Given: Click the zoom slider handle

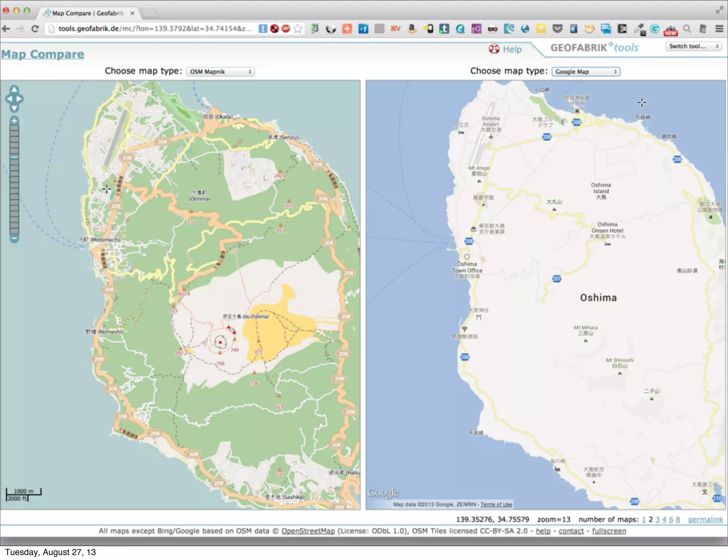Looking at the screenshot, I should tap(14, 157).
